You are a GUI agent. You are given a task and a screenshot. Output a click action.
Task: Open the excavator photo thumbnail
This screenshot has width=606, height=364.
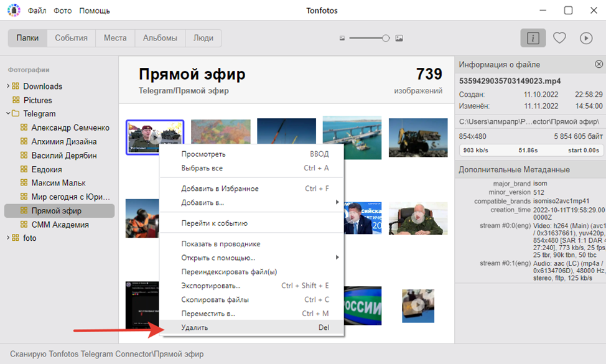coord(418,138)
